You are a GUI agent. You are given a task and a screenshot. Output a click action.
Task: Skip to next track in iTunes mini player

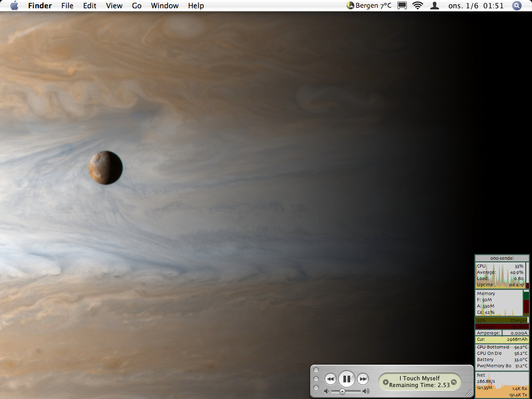coord(363,379)
